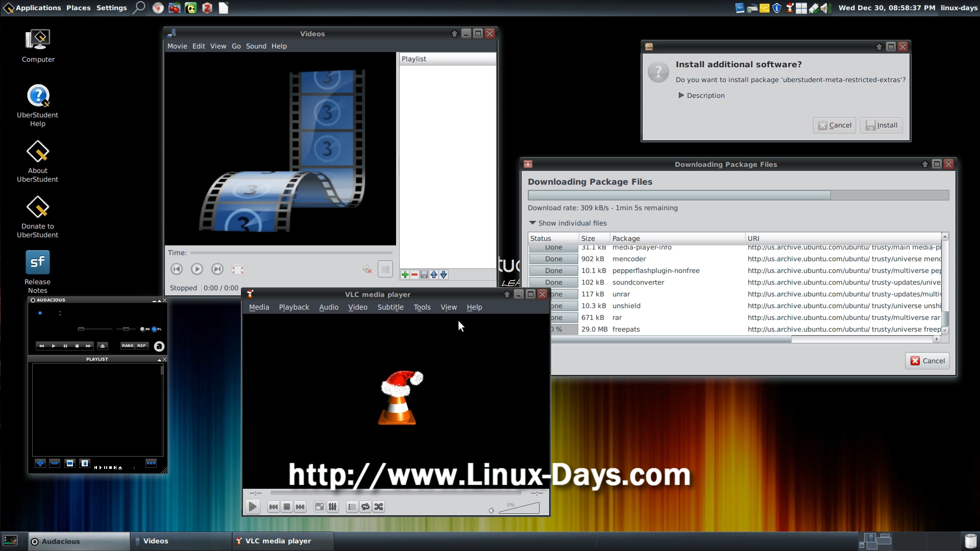Select the soundconverter package row
Screen dimensions: 980x551
click(735, 282)
